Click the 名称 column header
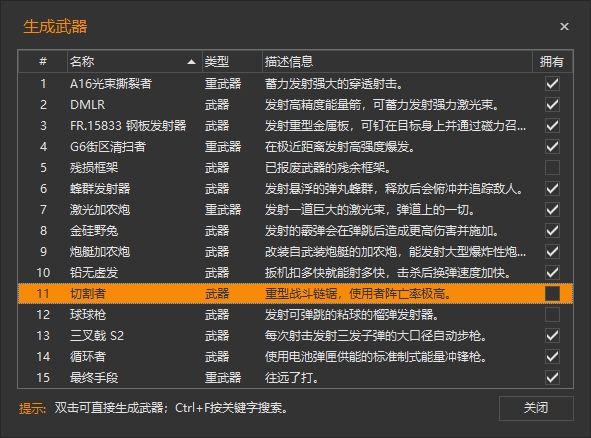 135,61
